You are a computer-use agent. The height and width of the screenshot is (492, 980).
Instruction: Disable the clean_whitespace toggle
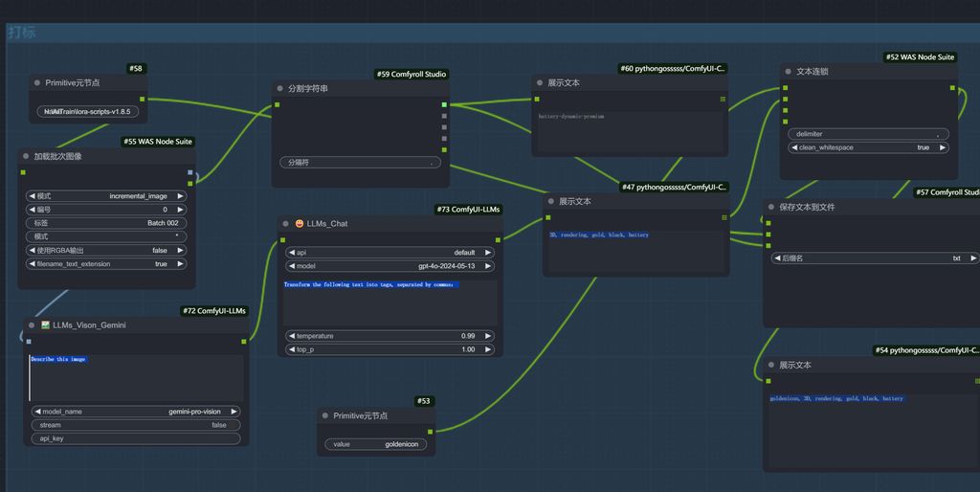pos(868,147)
